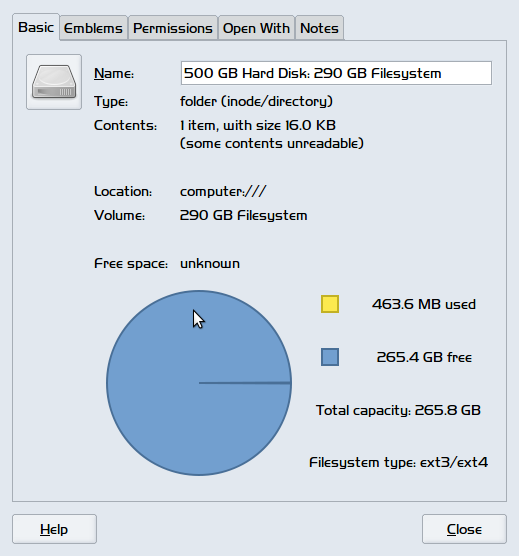Click the "Volume:" label
This screenshot has height=556, width=519.
tap(119, 215)
